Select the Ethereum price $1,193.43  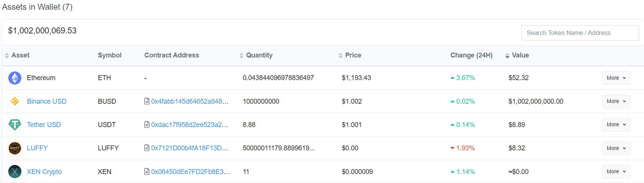356,78
